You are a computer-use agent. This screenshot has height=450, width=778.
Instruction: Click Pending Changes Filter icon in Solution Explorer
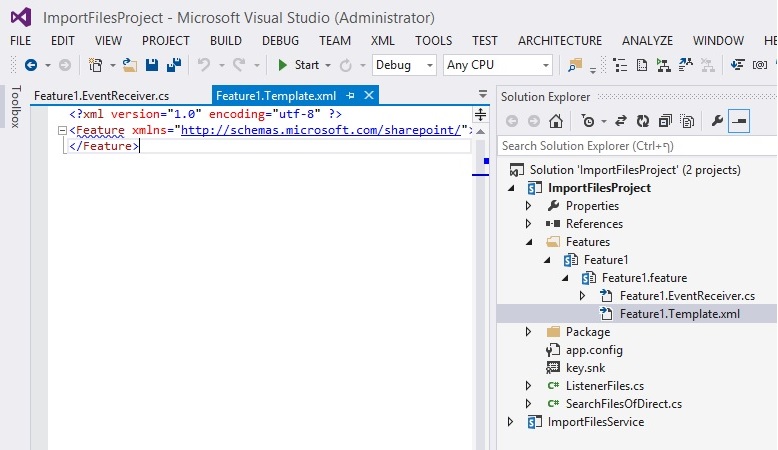pos(588,121)
